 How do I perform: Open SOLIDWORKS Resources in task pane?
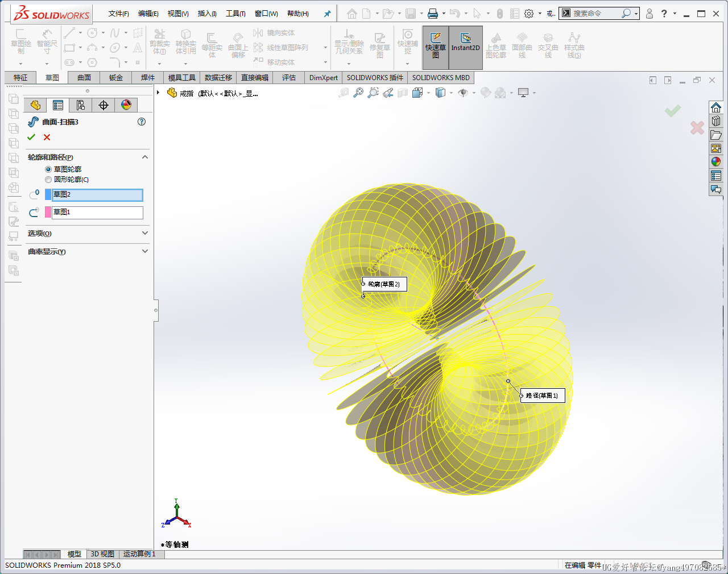coord(716,107)
